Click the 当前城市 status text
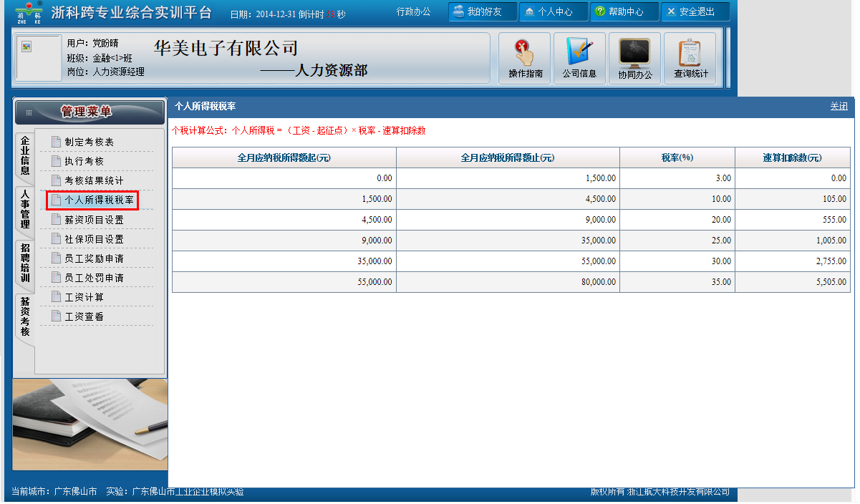This screenshot has height=504, width=860. (54, 492)
